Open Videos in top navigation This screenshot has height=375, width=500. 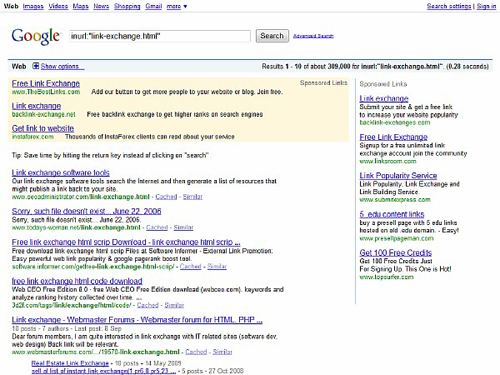point(58,6)
